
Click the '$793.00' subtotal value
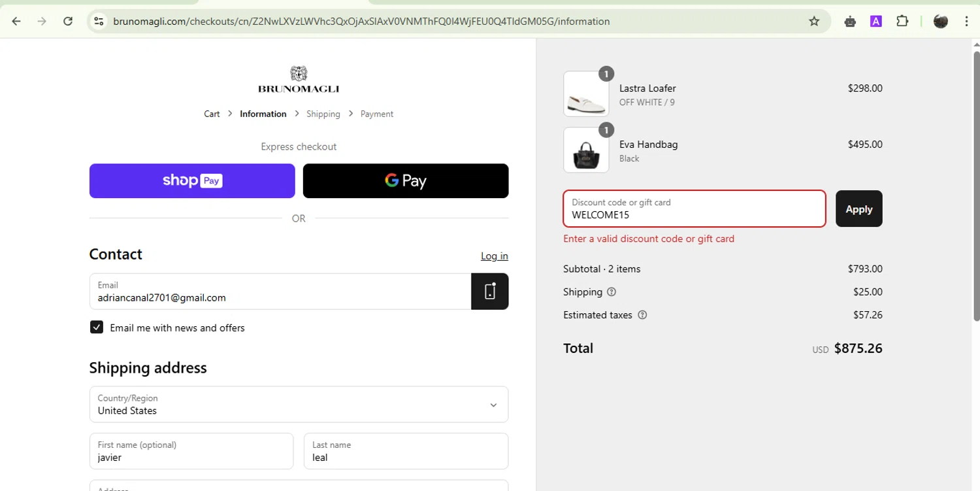[865, 269]
